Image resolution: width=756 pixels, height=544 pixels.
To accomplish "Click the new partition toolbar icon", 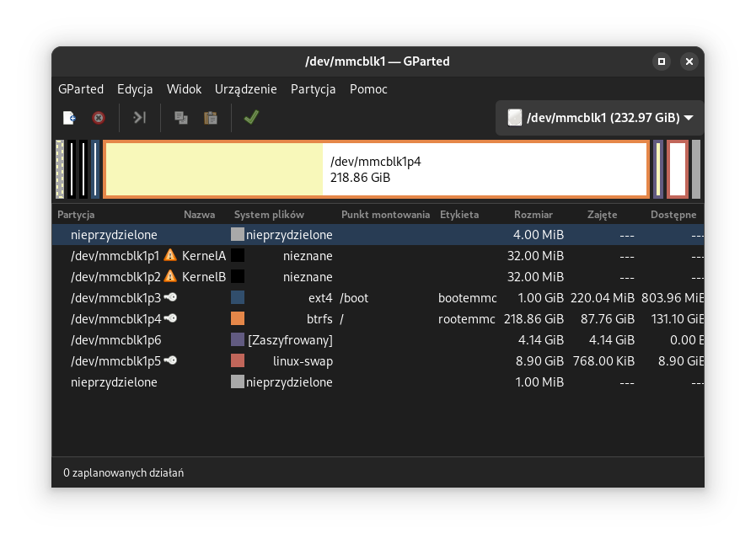I will [69, 118].
